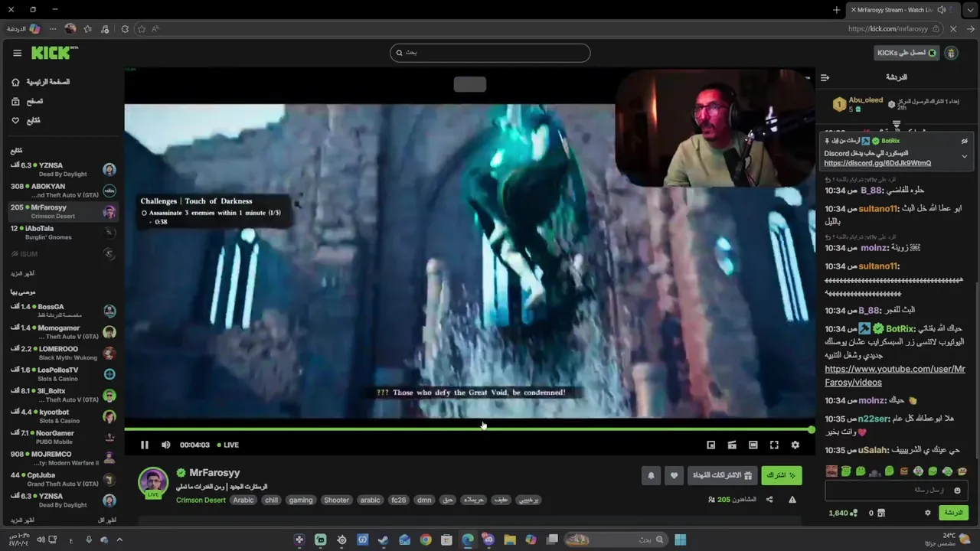The image size is (980, 551).
Task: Toggle notifications bell for channel
Action: point(652,475)
